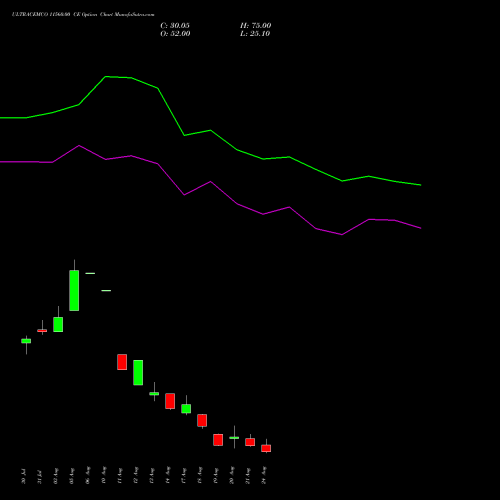Click the 30 Jul date label
500x500 pixels.
24,476
